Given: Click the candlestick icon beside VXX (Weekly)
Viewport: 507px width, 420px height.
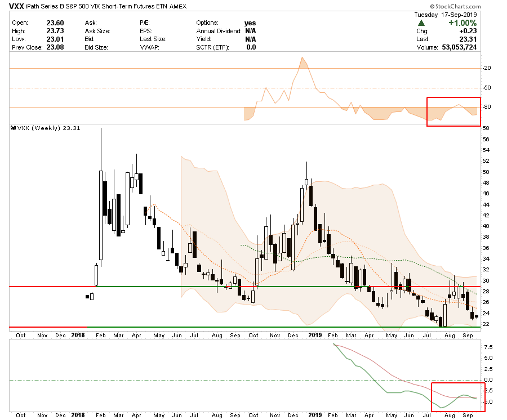Looking at the screenshot, I should point(14,128).
